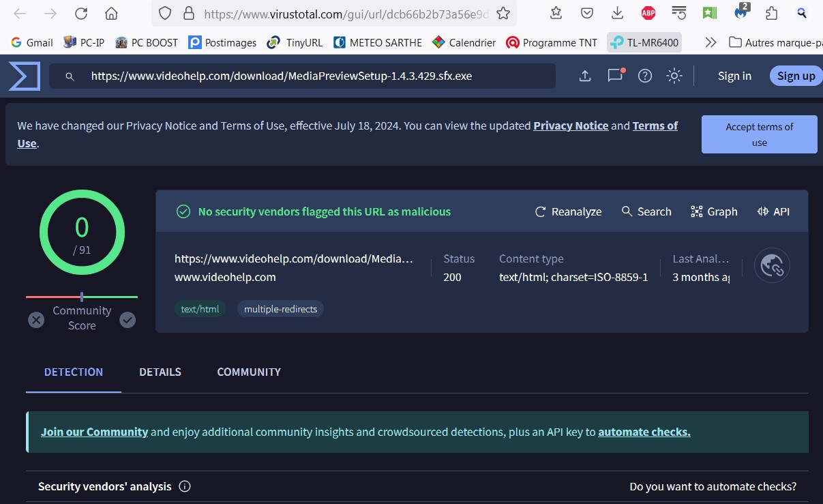Image resolution: width=823 pixels, height=504 pixels.
Task: Vote malicious with community X icon
Action: click(x=36, y=319)
